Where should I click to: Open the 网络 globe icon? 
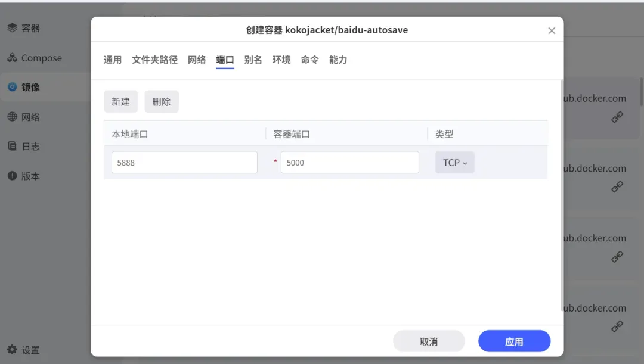tap(12, 117)
